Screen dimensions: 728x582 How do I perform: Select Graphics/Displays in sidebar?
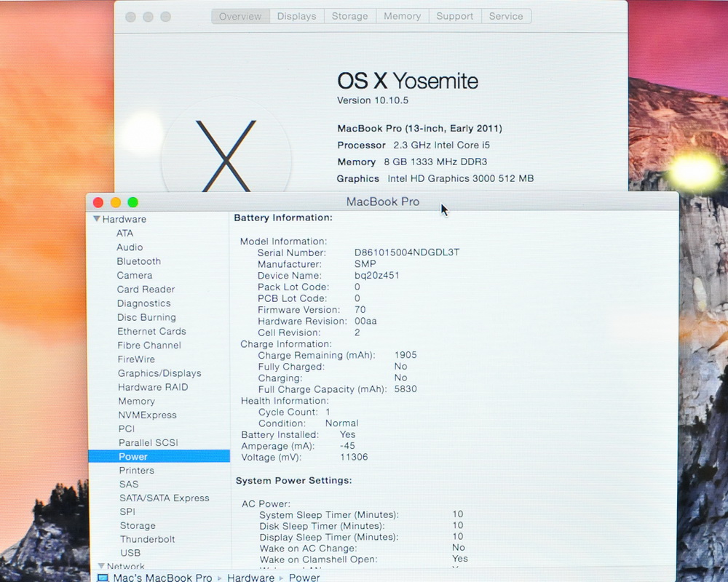click(159, 373)
